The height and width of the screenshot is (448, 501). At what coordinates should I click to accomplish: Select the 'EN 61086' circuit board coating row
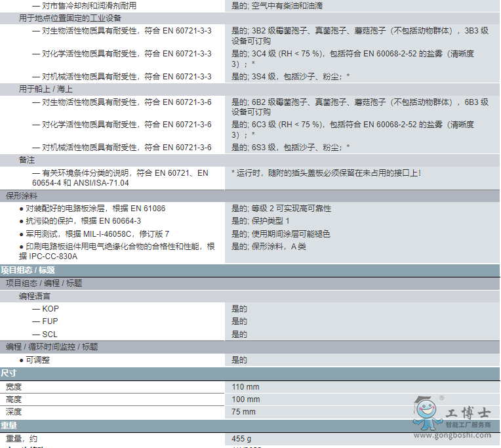(92, 209)
